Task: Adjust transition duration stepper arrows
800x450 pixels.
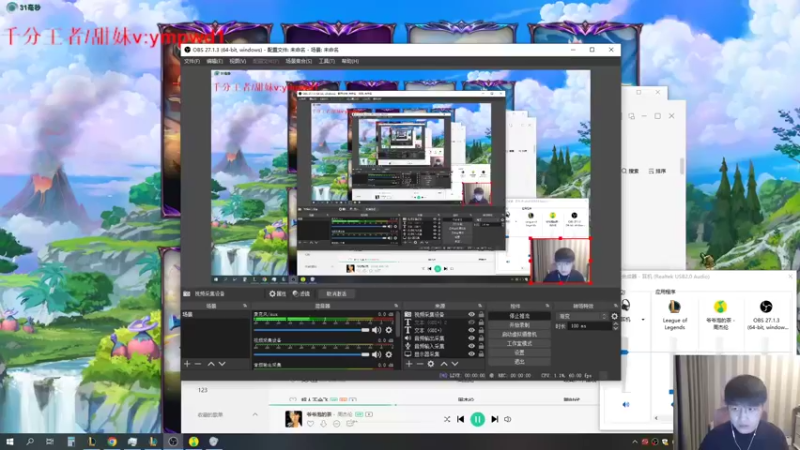Action: tap(615, 326)
